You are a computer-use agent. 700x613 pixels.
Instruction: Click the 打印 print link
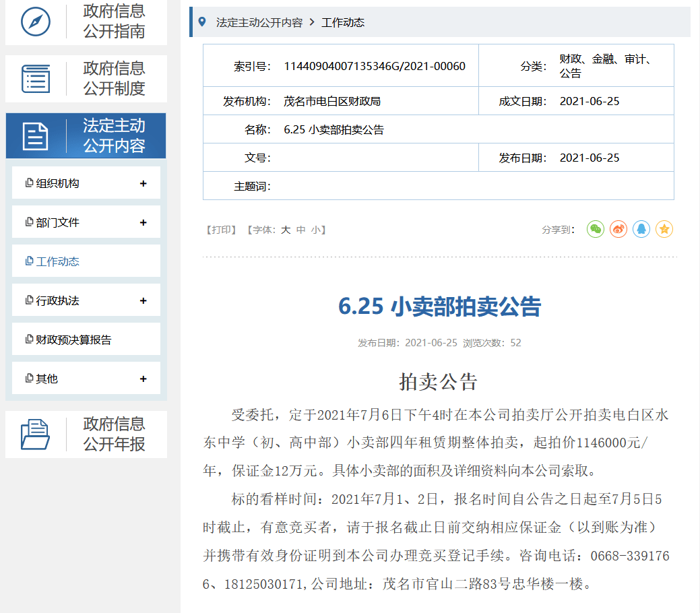[x=221, y=230]
